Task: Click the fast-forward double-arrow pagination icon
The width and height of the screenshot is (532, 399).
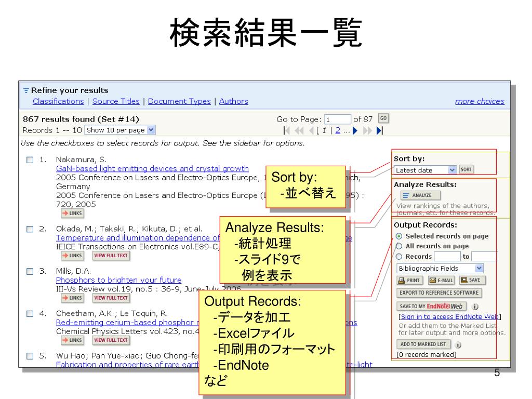Action: pos(367,130)
